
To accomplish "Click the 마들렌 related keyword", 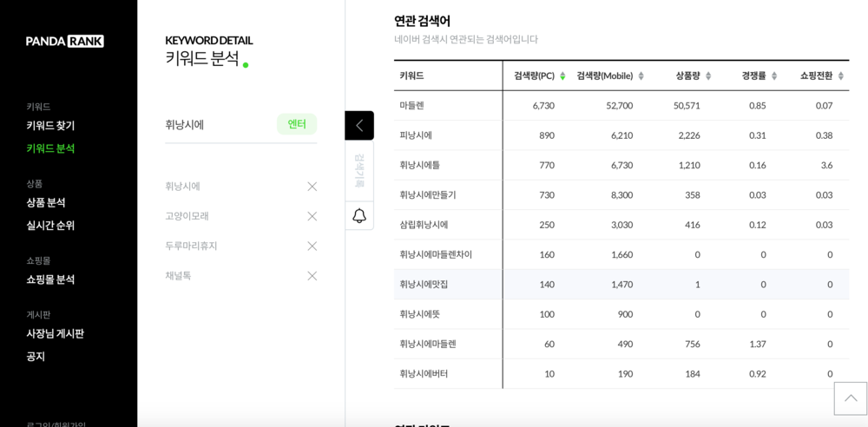I will point(412,106).
